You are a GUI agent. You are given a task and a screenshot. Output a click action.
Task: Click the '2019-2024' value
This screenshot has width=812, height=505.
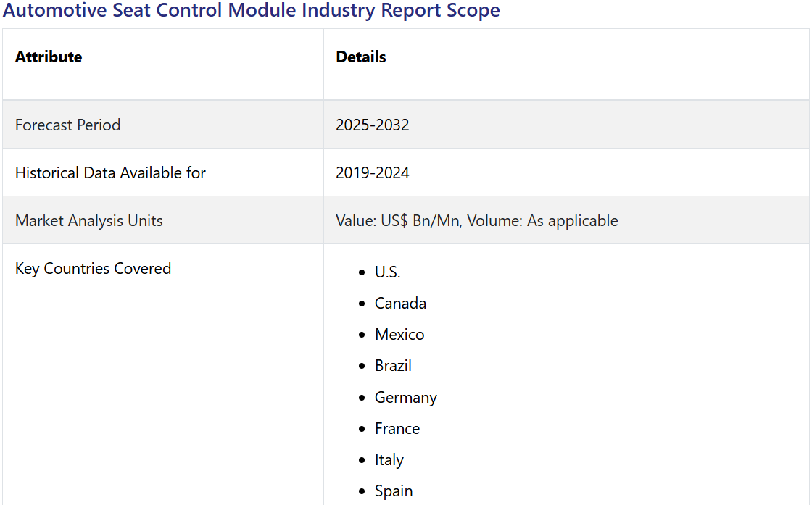click(373, 173)
